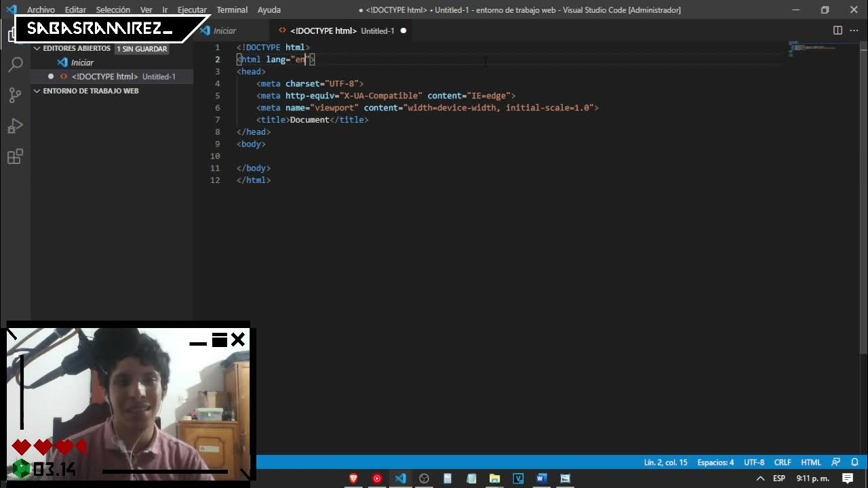Click the red YouTube Music taskbar icon

click(376, 479)
